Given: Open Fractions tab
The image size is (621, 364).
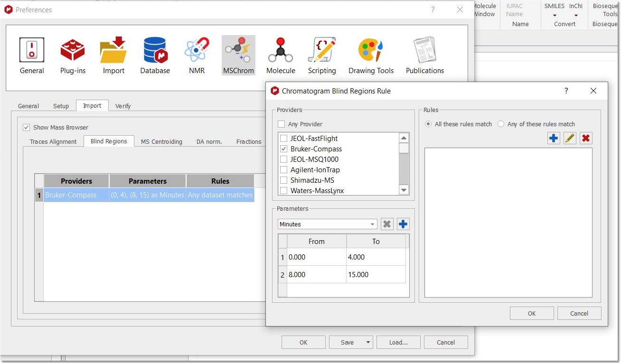Looking at the screenshot, I should pos(249,141).
